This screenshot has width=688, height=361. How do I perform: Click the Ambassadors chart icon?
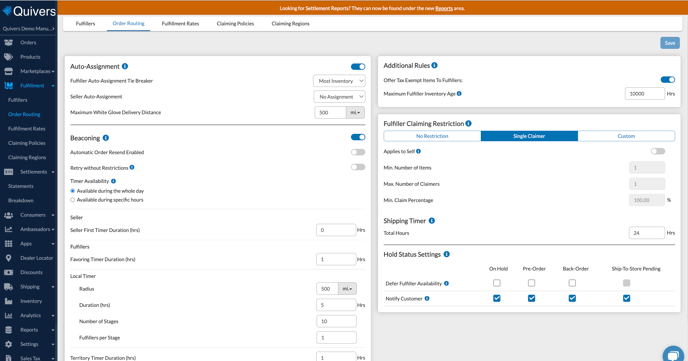(x=8, y=229)
